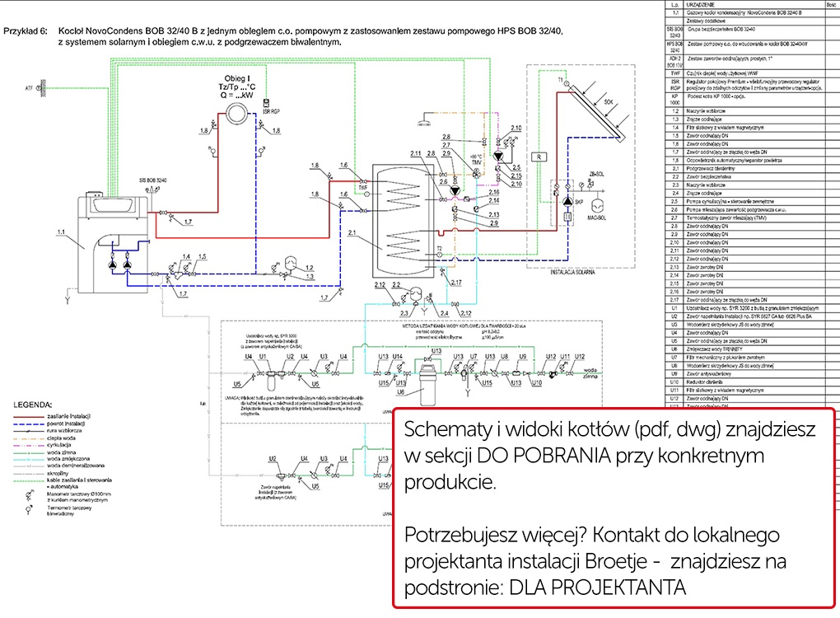Click the 'L.p.' table column header
Viewport: 840px width, 618px height.
pos(675,4)
